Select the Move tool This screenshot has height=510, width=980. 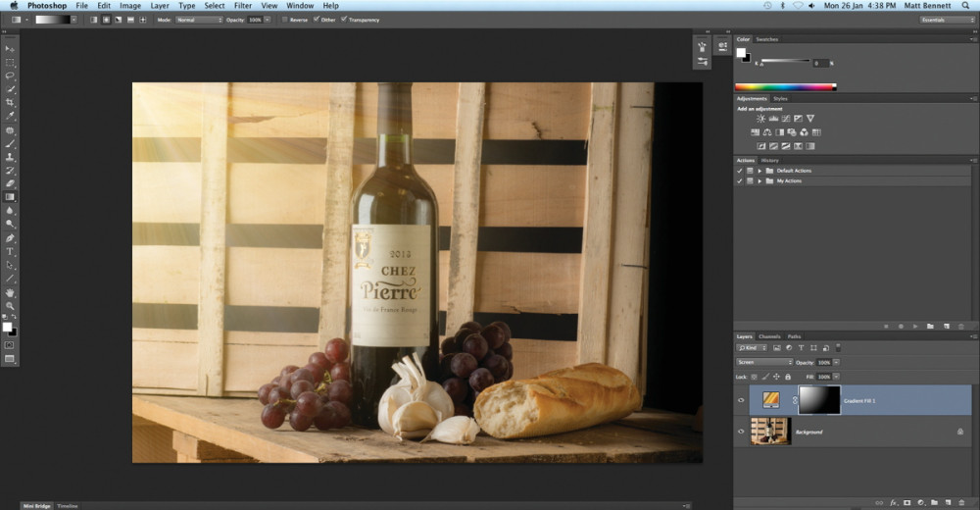pos(10,49)
